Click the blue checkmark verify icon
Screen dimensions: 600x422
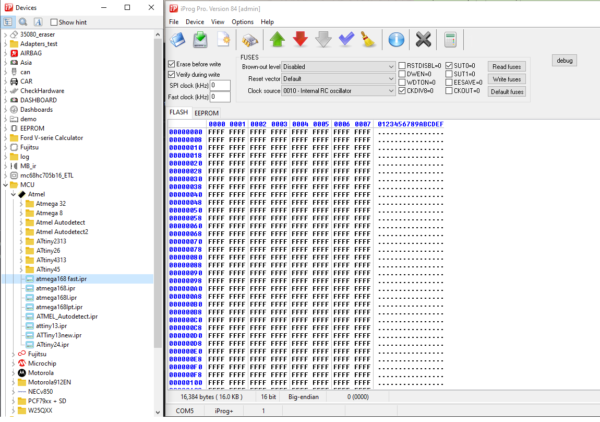(346, 39)
